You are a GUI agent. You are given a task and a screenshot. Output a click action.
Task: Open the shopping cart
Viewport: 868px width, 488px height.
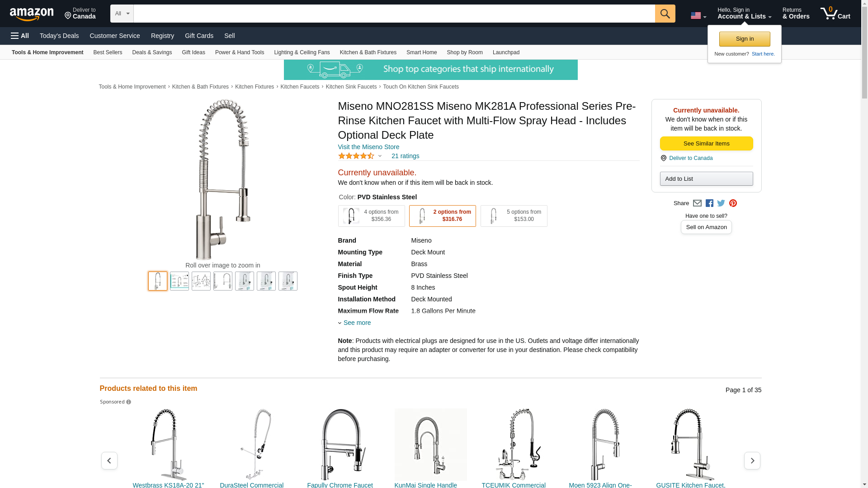pos(835,14)
